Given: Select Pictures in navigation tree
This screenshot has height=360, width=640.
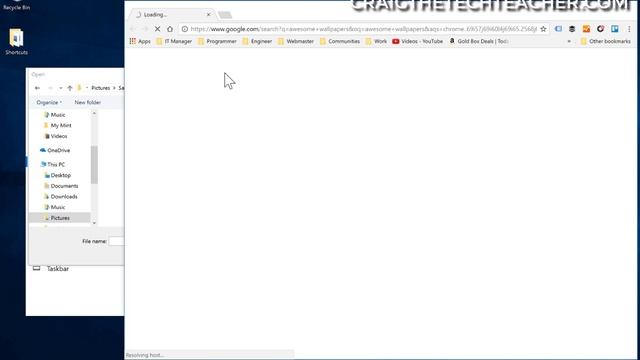Looking at the screenshot, I should coord(60,218).
